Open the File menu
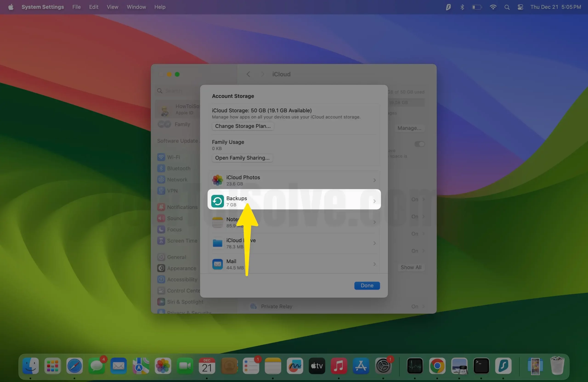This screenshot has height=382, width=588. point(76,7)
